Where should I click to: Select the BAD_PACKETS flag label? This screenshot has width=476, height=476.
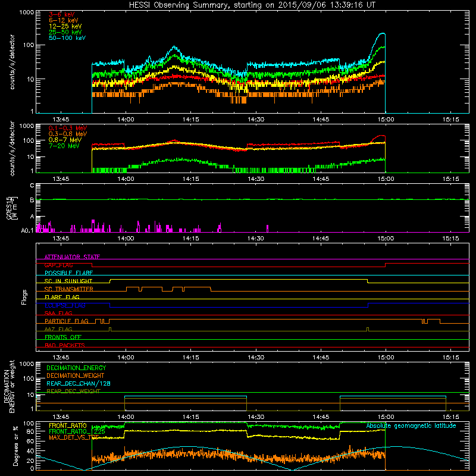(x=65, y=346)
